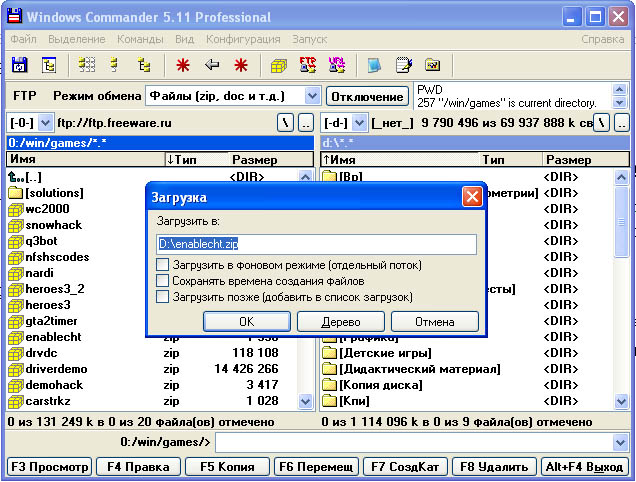Expand the command line history dropdown
The image size is (636, 482).
pos(620,442)
